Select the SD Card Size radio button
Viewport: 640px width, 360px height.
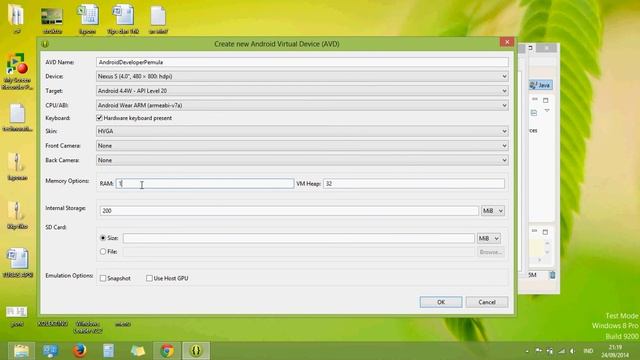(x=103, y=238)
